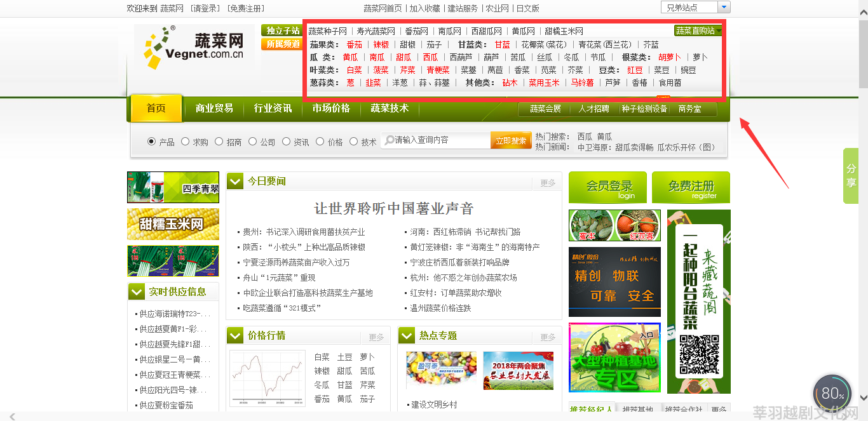Click the Vegnet 蔬菜网 logo

pyautogui.click(x=194, y=47)
